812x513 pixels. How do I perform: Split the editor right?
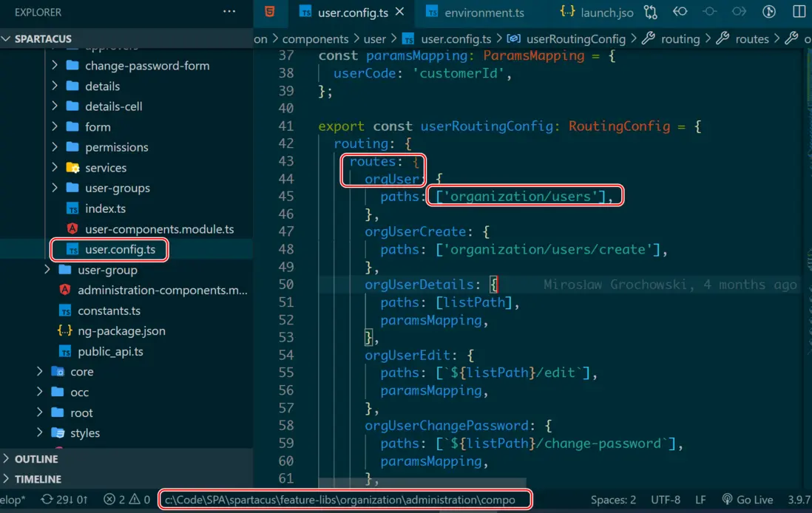[x=799, y=12]
